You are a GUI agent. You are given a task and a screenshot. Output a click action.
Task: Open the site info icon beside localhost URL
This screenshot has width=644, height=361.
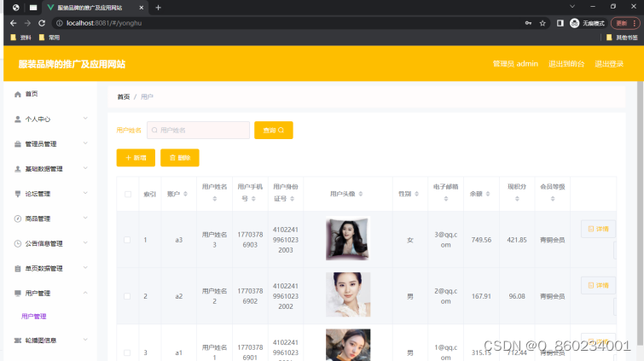(x=60, y=23)
